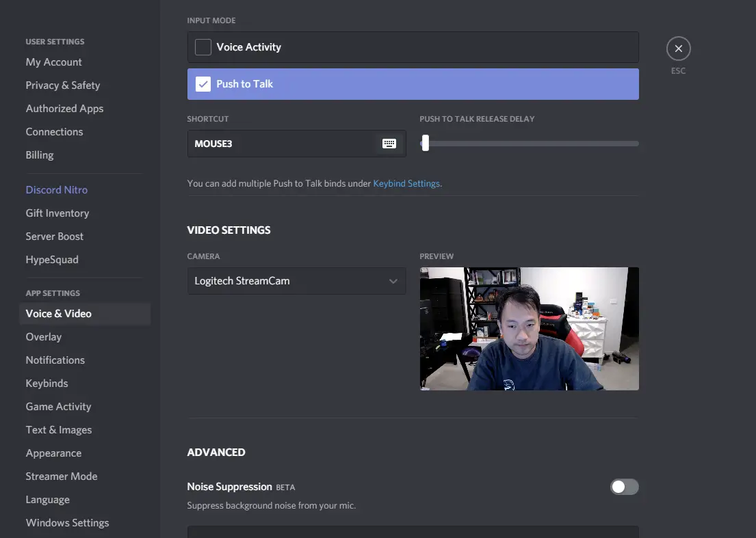Open Notifications settings

(x=55, y=360)
